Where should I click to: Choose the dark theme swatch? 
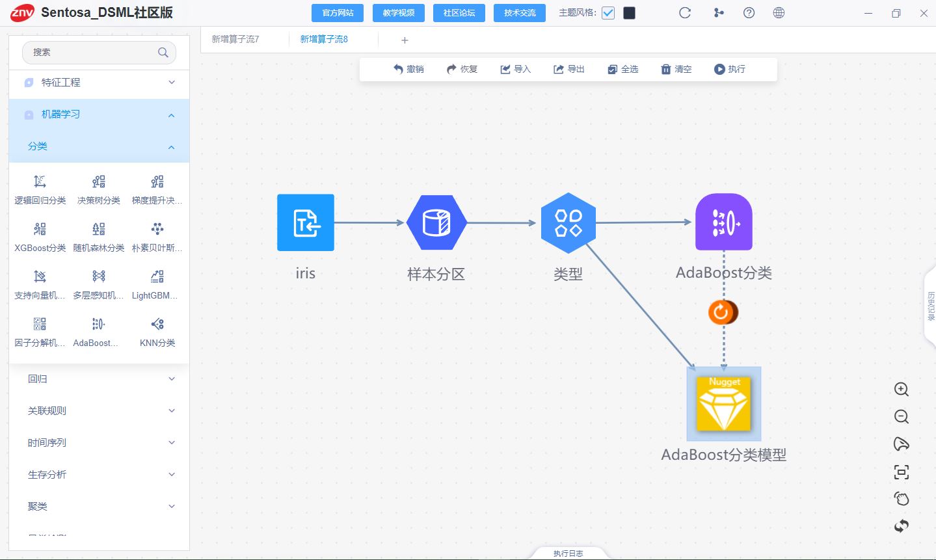(x=629, y=13)
